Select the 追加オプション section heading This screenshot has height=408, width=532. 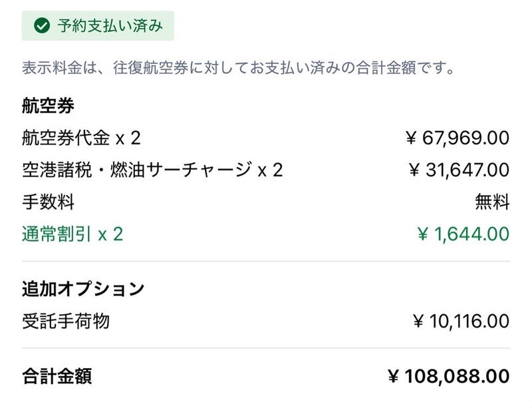click(82, 289)
